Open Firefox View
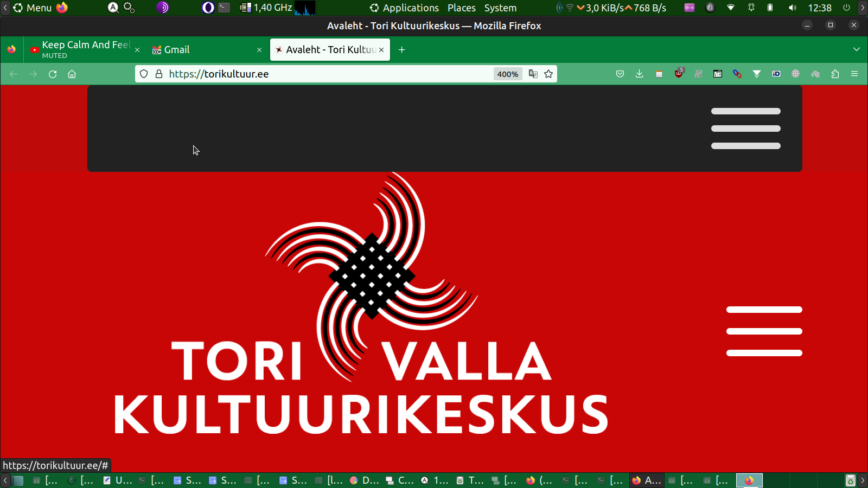Image resolution: width=868 pixels, height=488 pixels. point(11,49)
